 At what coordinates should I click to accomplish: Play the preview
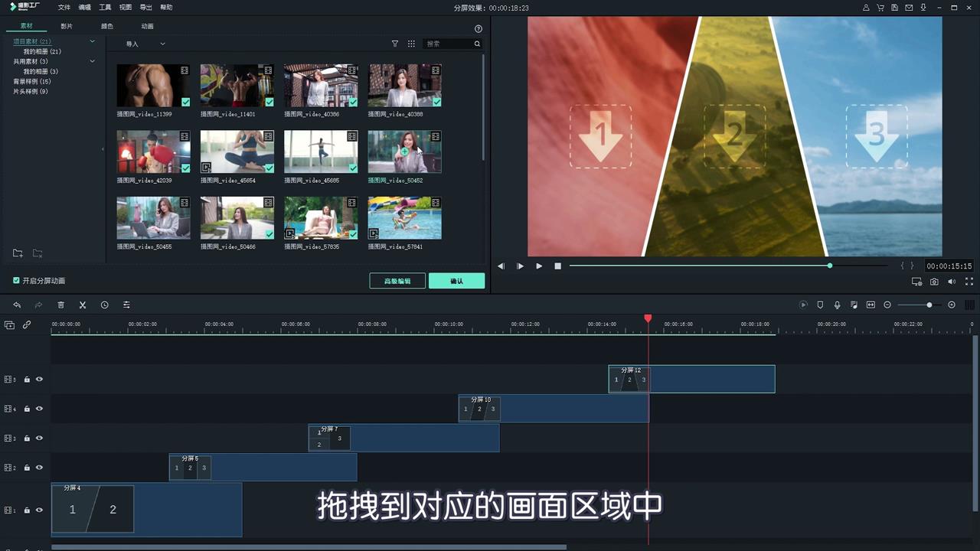pyautogui.click(x=539, y=266)
